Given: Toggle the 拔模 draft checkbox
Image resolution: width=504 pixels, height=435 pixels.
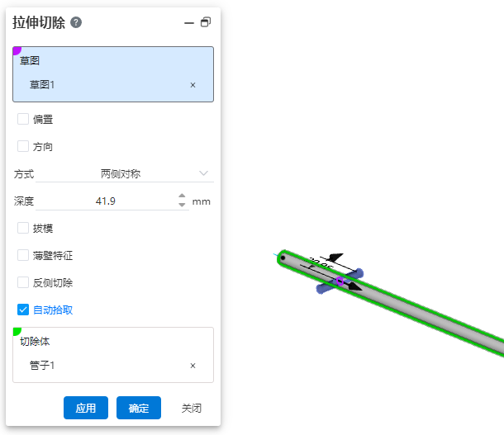Looking at the screenshot, I should pyautogui.click(x=23, y=228).
